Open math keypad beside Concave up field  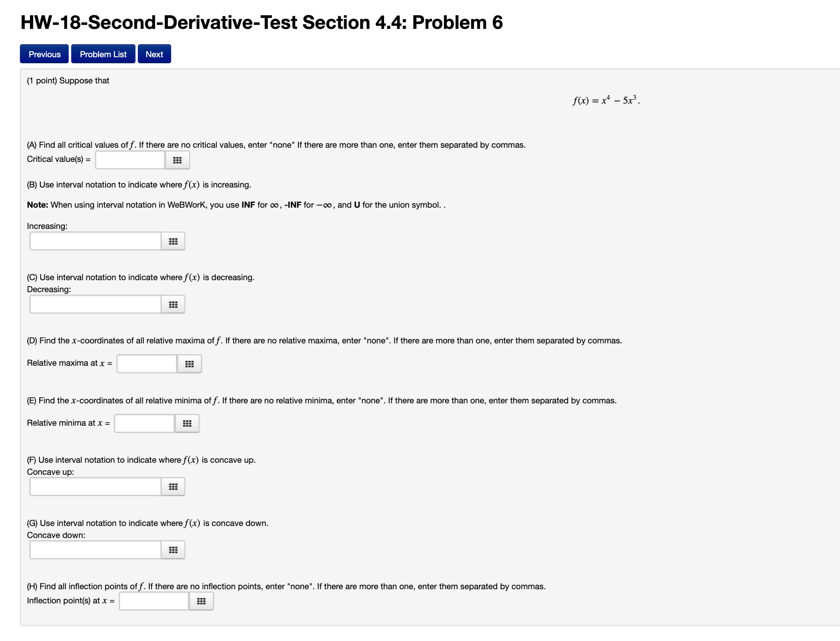coord(173,486)
